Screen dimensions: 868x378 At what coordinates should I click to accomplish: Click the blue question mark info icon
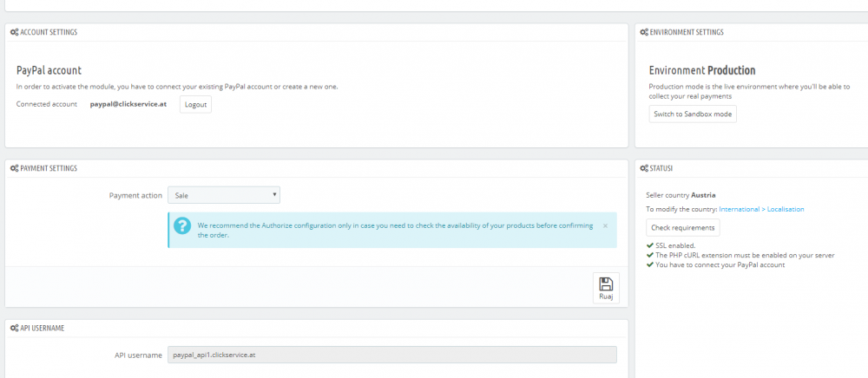[x=181, y=226]
